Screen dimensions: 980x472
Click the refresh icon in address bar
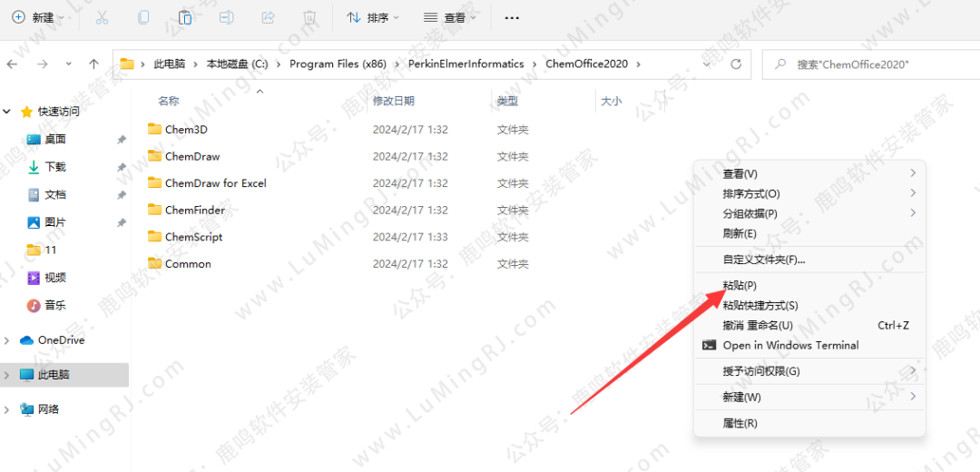(x=736, y=64)
